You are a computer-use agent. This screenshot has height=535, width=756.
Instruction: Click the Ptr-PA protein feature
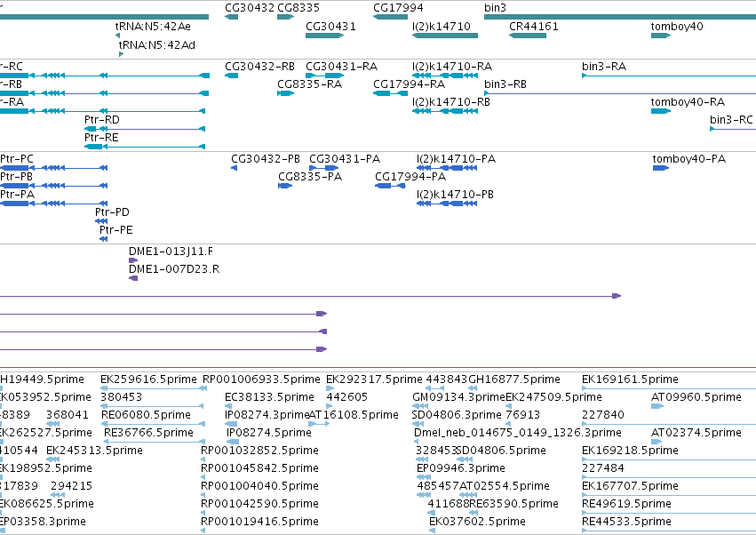[x=53, y=204]
